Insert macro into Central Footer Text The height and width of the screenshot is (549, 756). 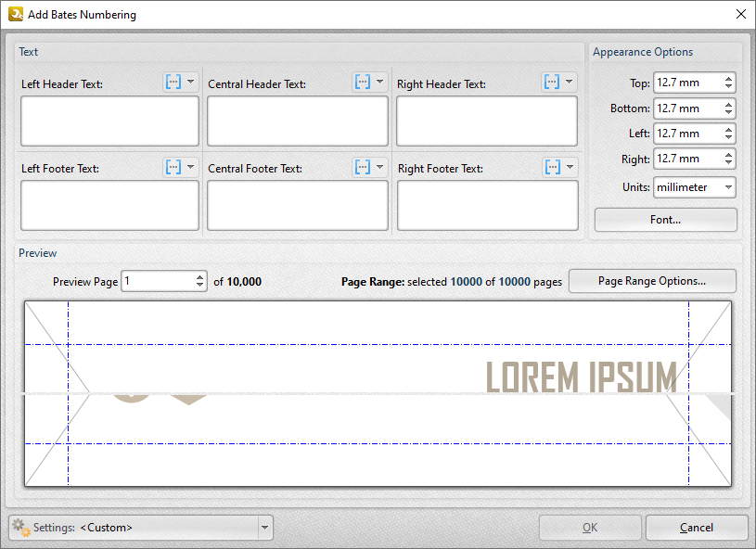tap(363, 167)
